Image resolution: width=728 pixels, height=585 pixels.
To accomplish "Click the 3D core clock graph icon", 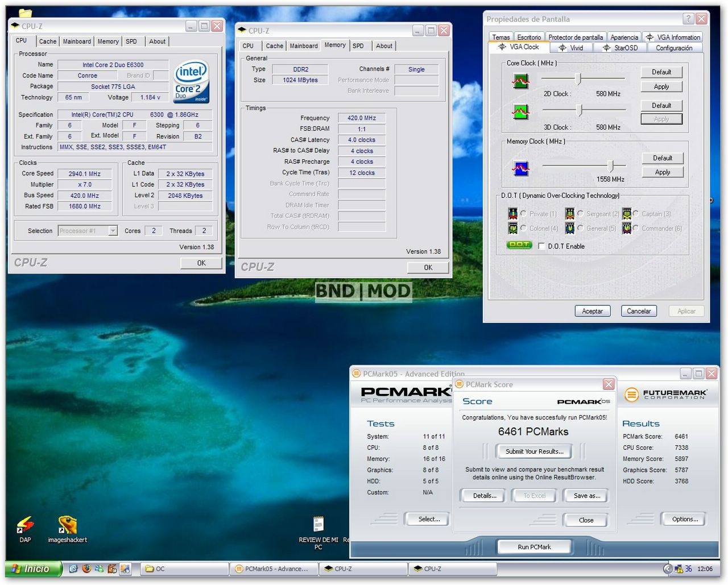I will click(520, 111).
